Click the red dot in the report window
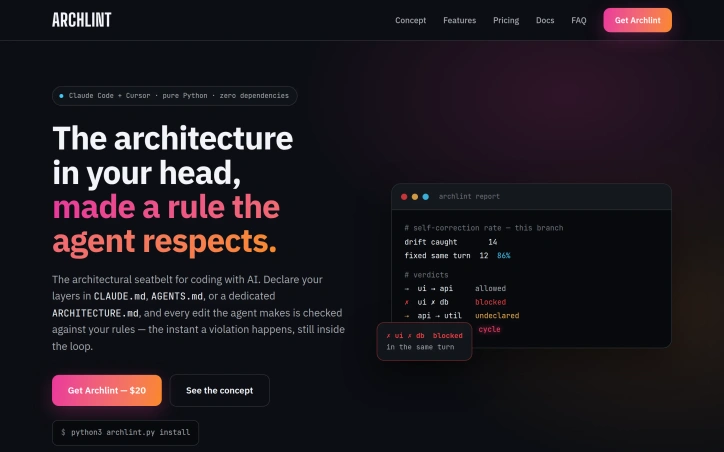The image size is (724, 452). click(404, 197)
